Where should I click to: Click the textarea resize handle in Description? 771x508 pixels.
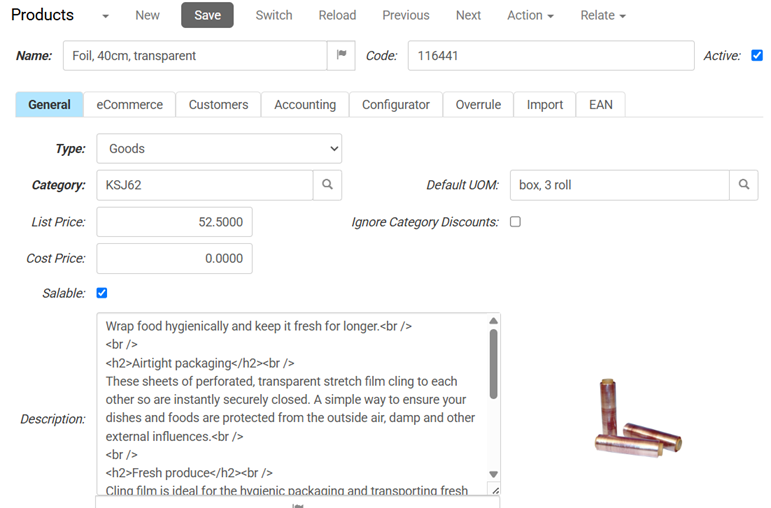coord(493,490)
